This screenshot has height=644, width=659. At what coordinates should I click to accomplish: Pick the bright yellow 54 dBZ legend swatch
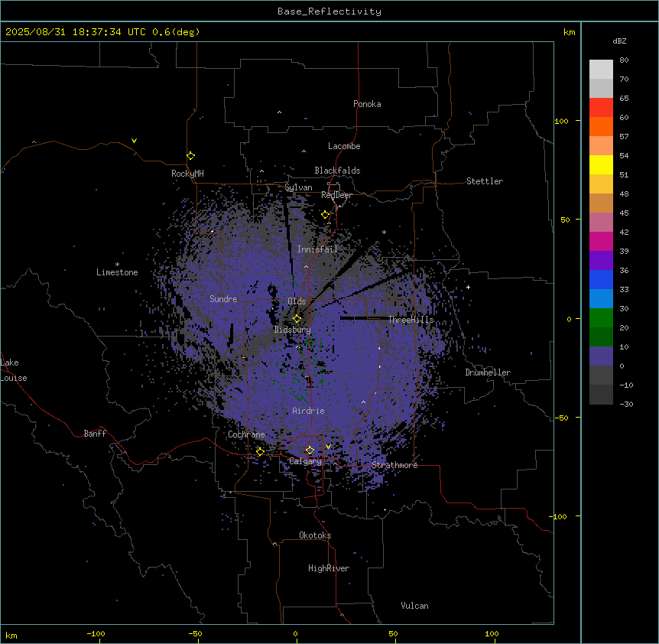pyautogui.click(x=601, y=164)
